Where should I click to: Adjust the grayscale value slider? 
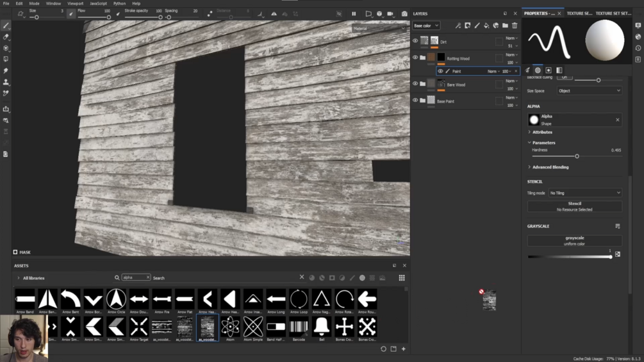coord(570,257)
